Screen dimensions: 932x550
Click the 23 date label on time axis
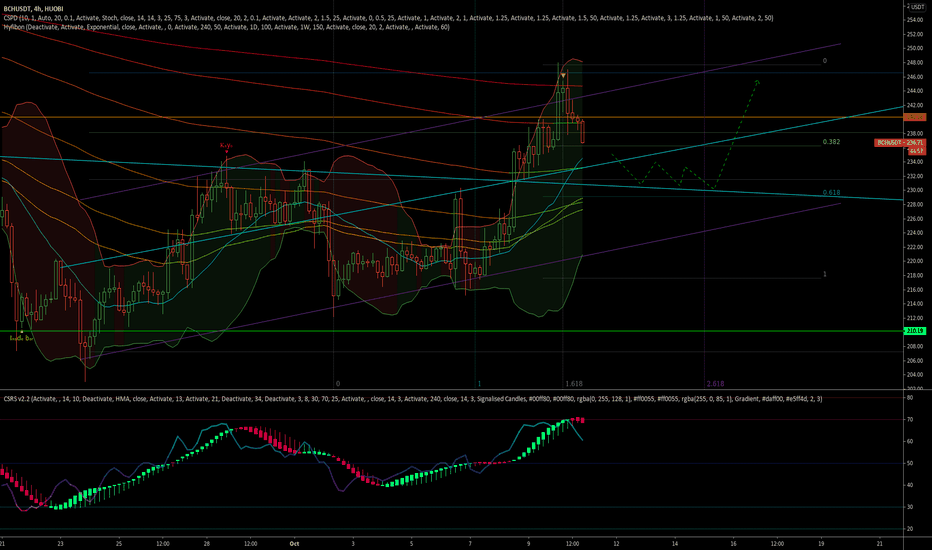point(60,543)
